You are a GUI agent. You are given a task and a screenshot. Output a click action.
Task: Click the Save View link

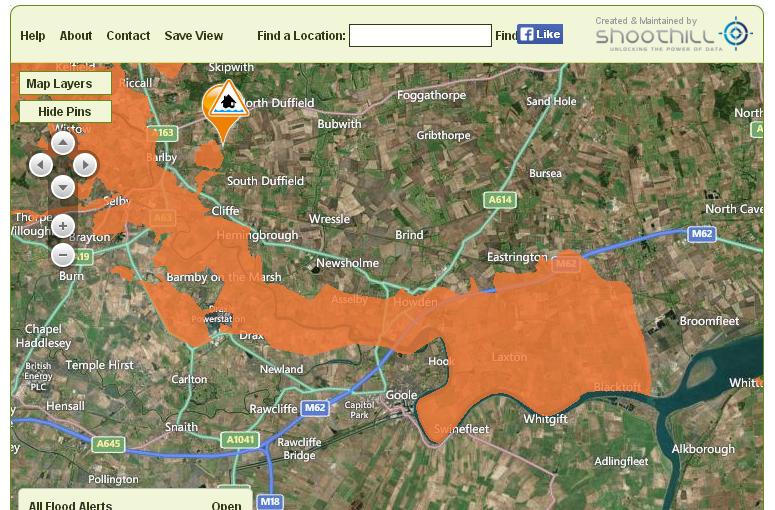[x=194, y=36]
